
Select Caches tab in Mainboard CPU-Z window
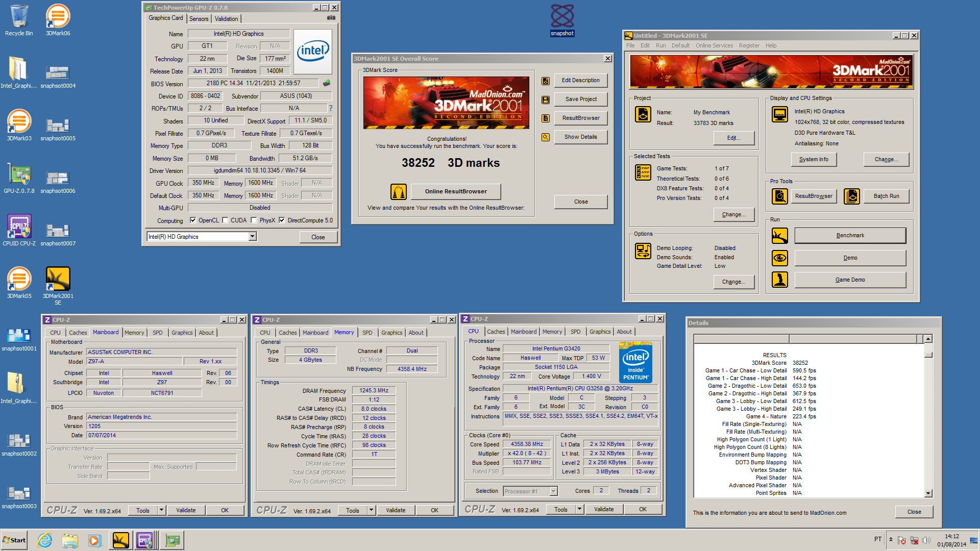(78, 333)
